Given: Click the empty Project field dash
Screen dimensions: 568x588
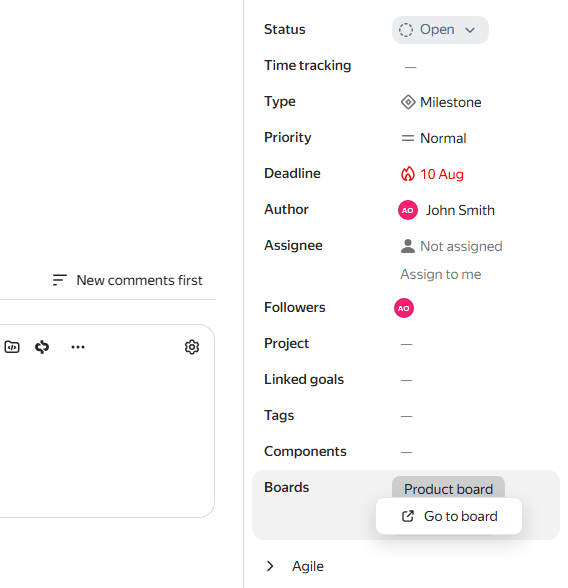Looking at the screenshot, I should pyautogui.click(x=406, y=344).
